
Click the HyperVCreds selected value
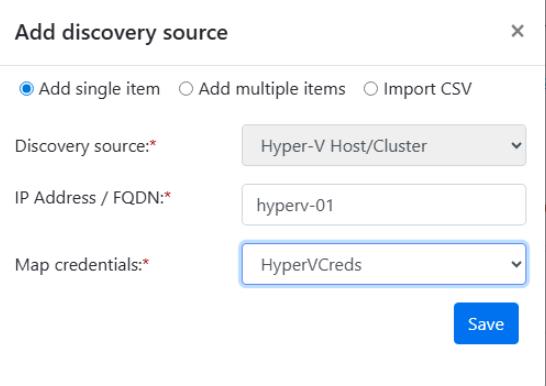311,265
